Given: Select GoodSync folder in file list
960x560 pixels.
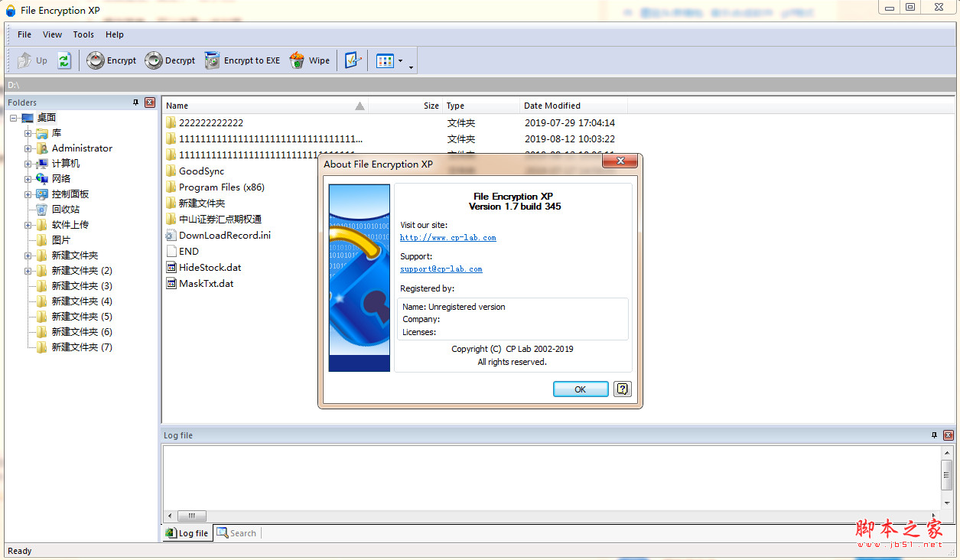Looking at the screenshot, I should [202, 171].
